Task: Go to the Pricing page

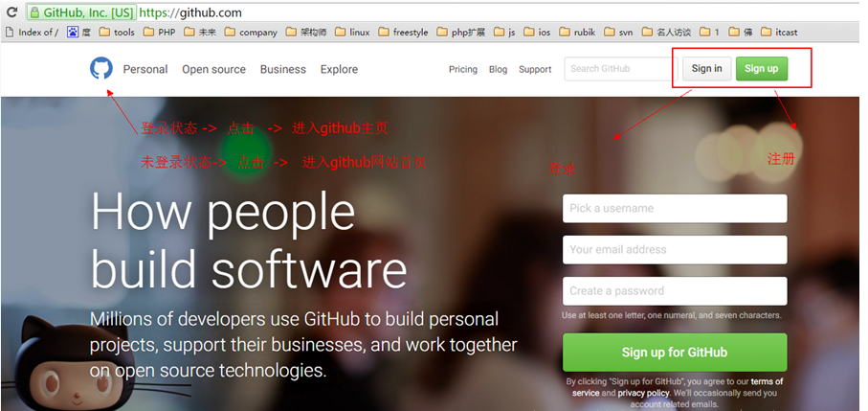Action: coord(463,69)
